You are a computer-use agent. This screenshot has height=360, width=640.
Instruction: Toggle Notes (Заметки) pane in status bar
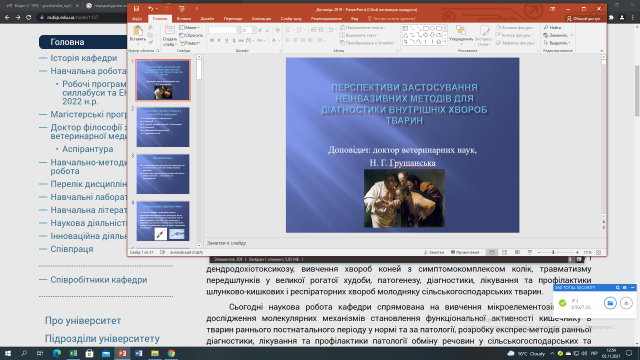coord(433,253)
